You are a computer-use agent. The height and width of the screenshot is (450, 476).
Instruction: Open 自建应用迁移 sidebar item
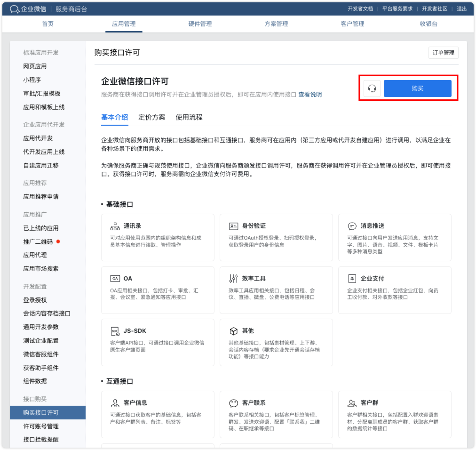(41, 166)
